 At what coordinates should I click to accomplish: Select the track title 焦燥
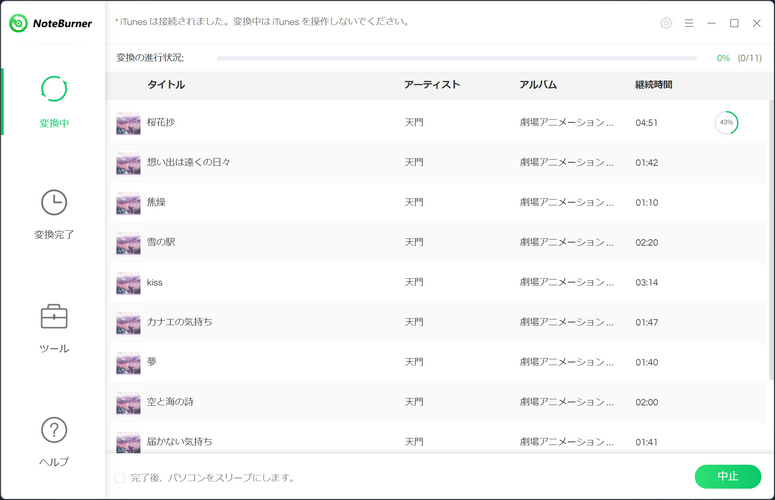(x=156, y=202)
